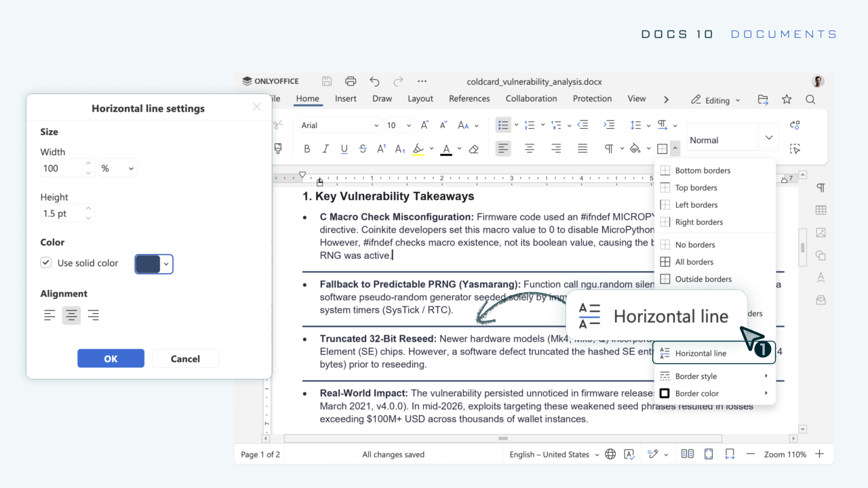Image resolution: width=868 pixels, height=488 pixels.
Task: Click the Width value input field
Action: coord(62,168)
